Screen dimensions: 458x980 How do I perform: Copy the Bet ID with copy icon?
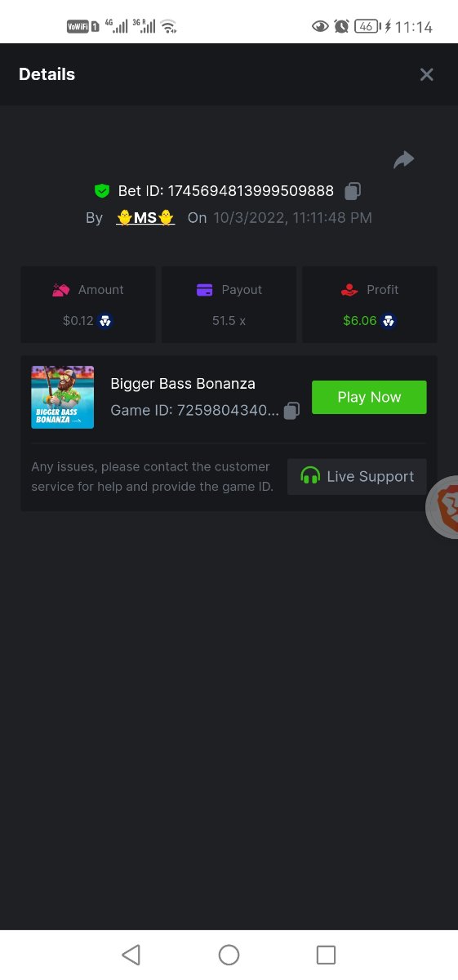click(x=353, y=191)
